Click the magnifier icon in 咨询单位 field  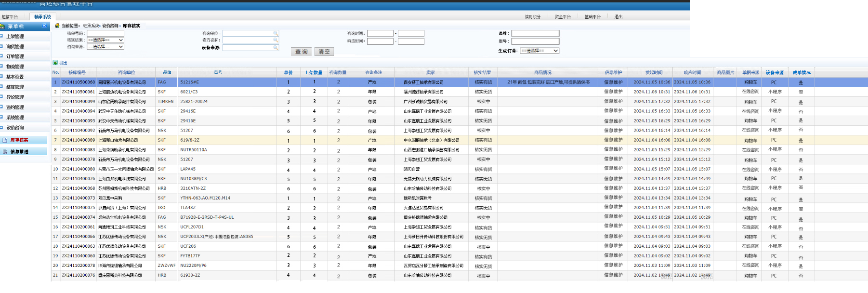click(276, 33)
